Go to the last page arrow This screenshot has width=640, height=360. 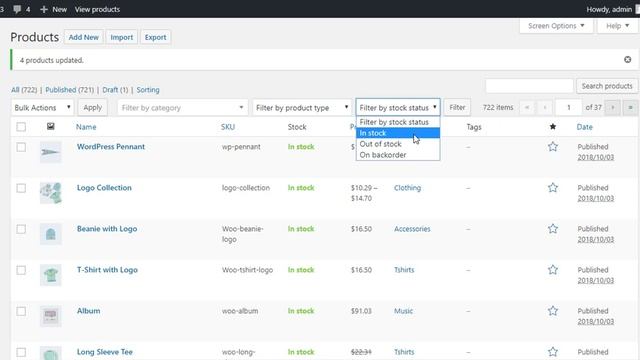[630, 107]
